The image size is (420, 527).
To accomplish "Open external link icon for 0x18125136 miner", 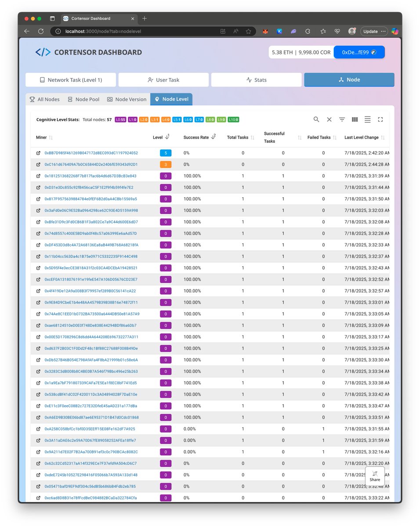I will [x=38, y=176].
